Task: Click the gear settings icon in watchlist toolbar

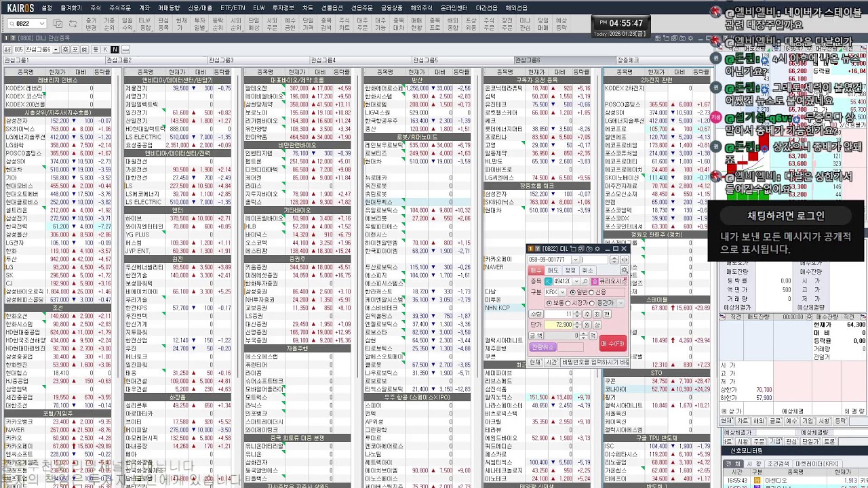Action: coord(66,49)
